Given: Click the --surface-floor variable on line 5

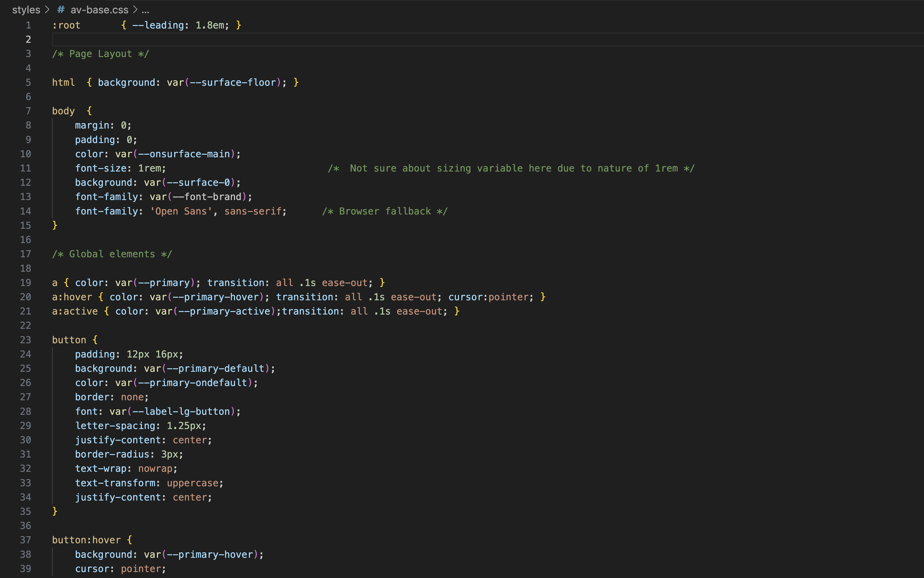Looking at the screenshot, I should pyautogui.click(x=233, y=83).
